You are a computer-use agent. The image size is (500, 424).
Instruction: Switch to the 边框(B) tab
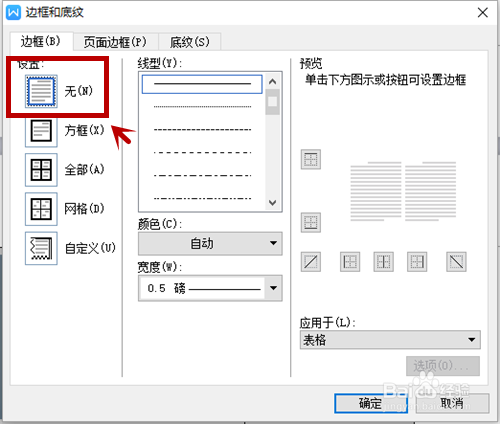coord(41,42)
